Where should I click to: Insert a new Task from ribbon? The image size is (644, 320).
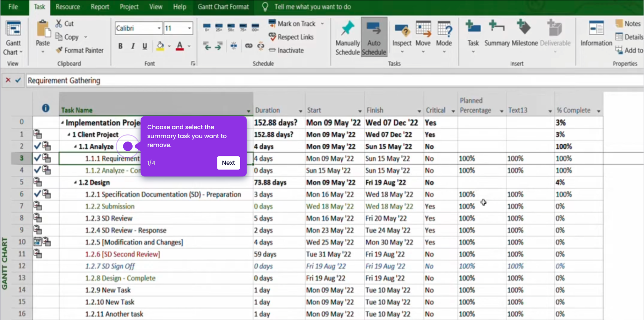[x=473, y=37]
